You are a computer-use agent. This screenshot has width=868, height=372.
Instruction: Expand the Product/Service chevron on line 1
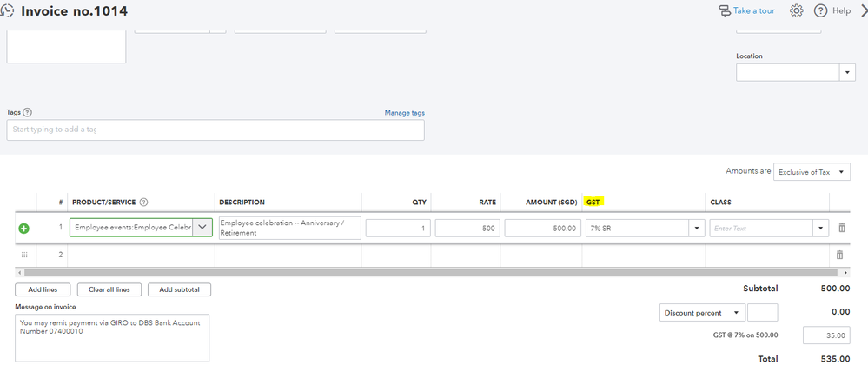(x=202, y=228)
